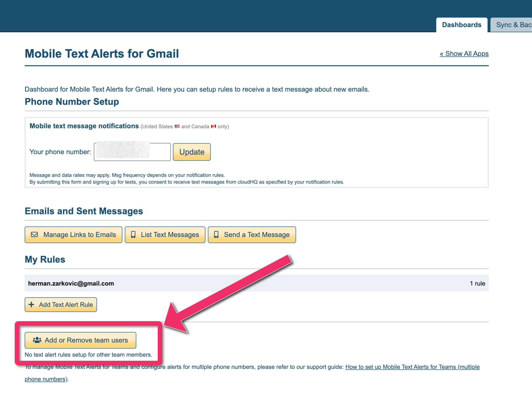Screen dimensions: 532x407
Task: Open Send a Text Message
Action: [252, 235]
